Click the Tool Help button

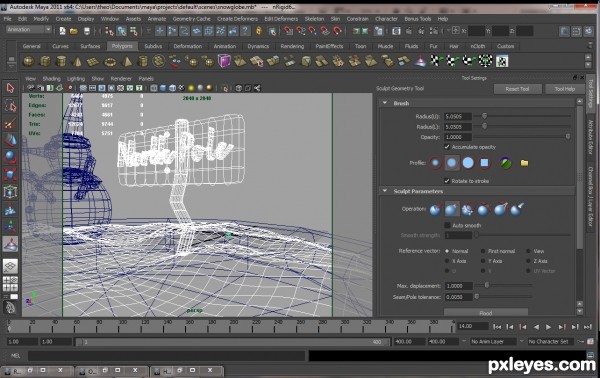click(565, 89)
